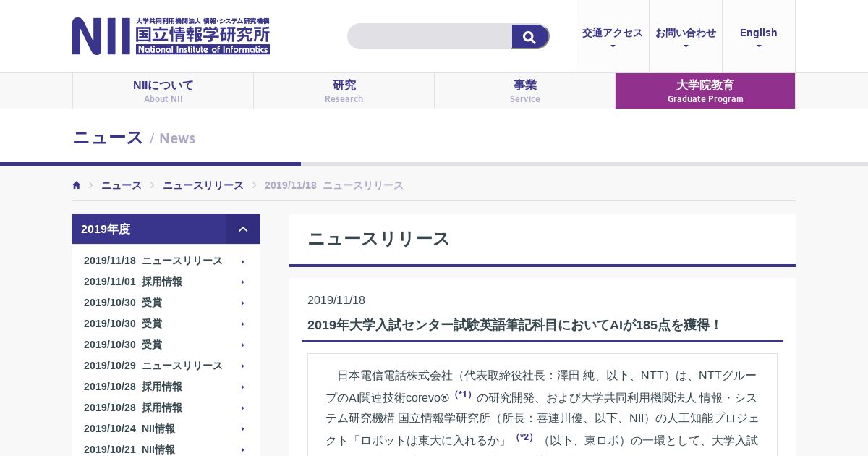The height and width of the screenshot is (456, 868).
Task: Collapse the 2019年度 section chevron
Action: coord(243,229)
